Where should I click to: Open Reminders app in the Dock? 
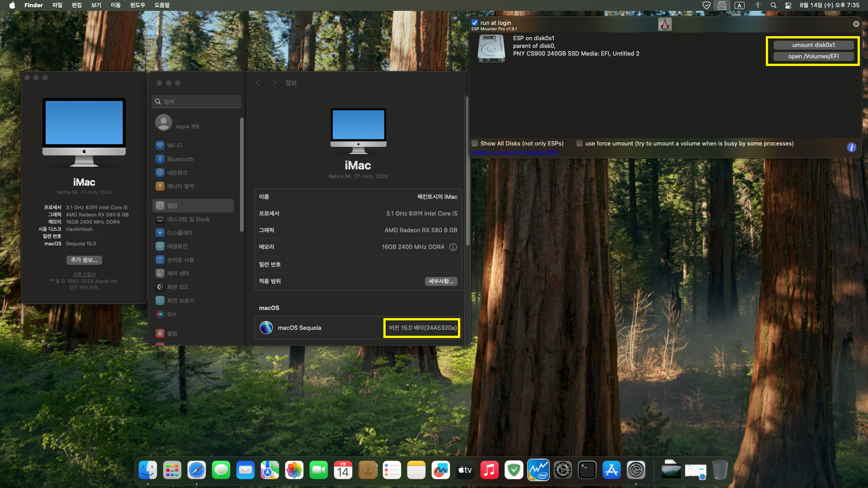[x=392, y=470]
